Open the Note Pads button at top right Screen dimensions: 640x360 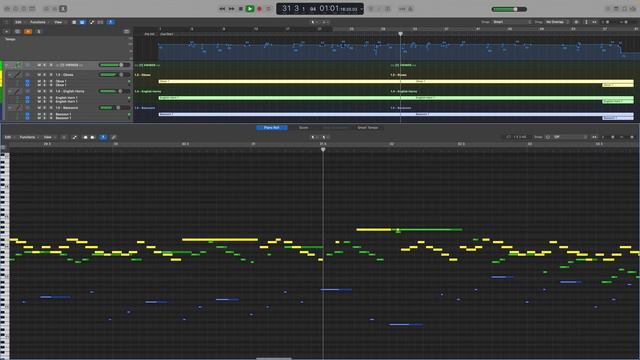pyautogui.click(x=616, y=9)
